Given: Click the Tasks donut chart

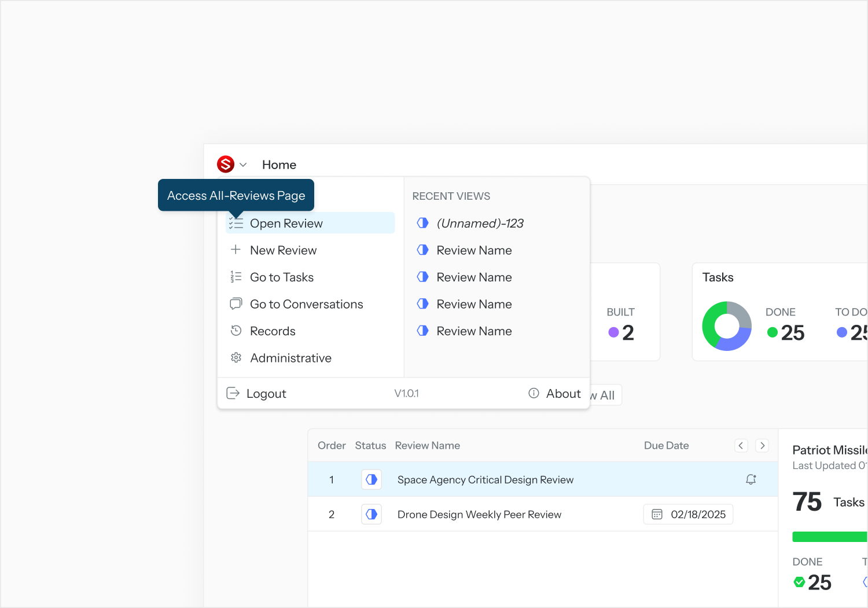Looking at the screenshot, I should coord(727,326).
